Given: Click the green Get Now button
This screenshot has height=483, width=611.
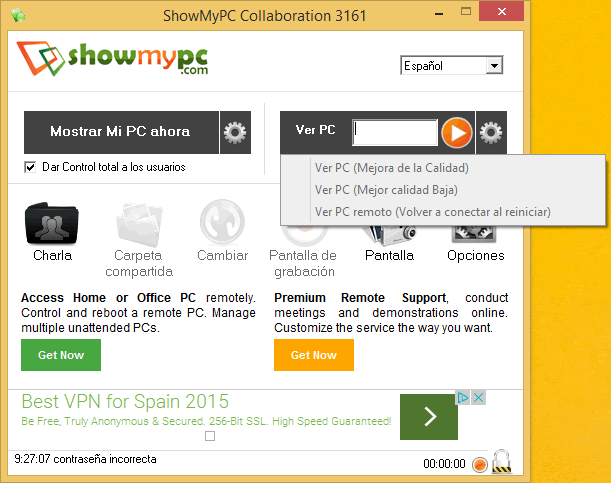Looking at the screenshot, I should [x=61, y=355].
